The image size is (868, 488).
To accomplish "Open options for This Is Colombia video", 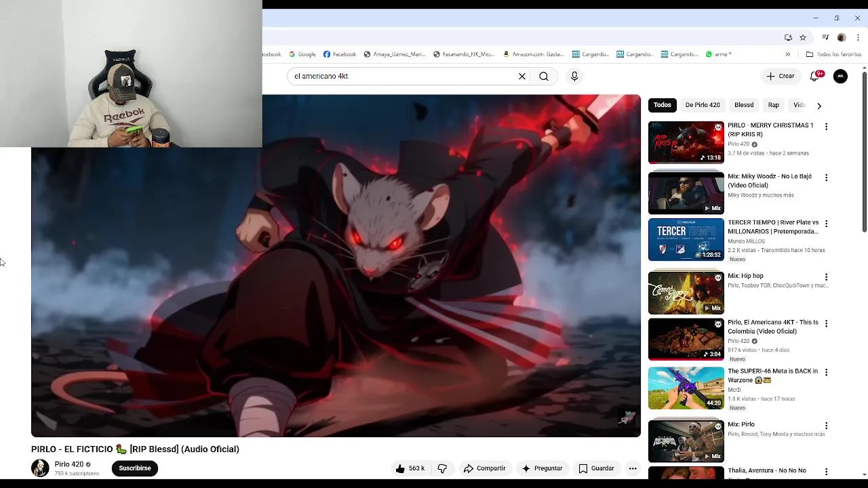I will click(x=826, y=324).
